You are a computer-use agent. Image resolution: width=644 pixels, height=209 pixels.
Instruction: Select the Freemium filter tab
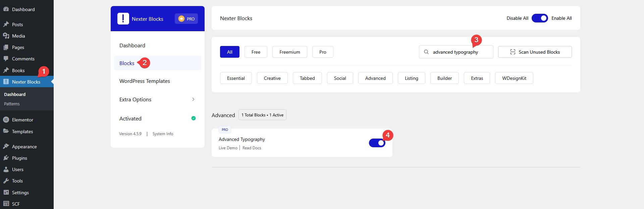pyautogui.click(x=289, y=52)
